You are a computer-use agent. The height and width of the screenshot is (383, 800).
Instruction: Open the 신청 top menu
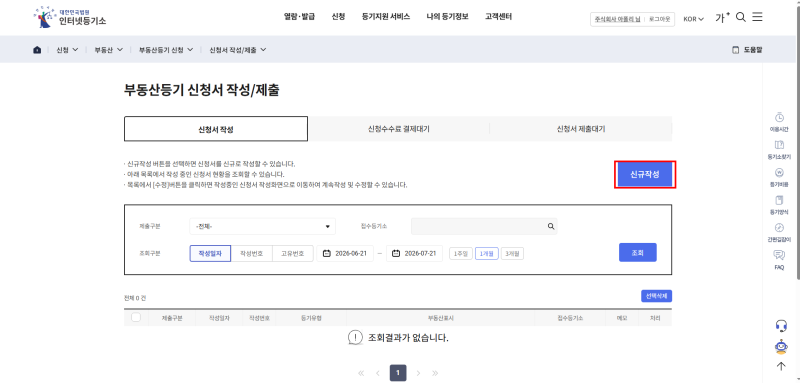click(338, 17)
